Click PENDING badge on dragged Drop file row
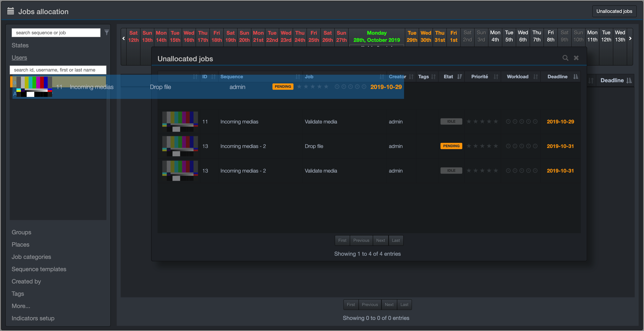 click(283, 87)
